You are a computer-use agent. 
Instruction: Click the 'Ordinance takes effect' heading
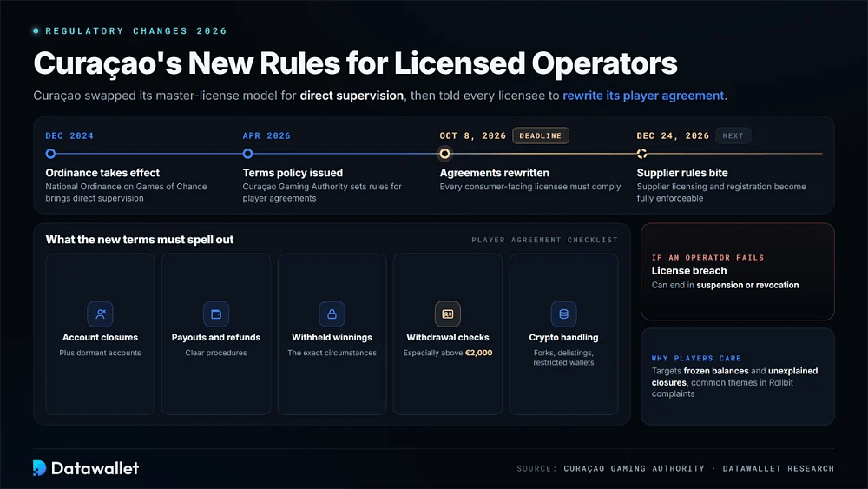pos(102,173)
